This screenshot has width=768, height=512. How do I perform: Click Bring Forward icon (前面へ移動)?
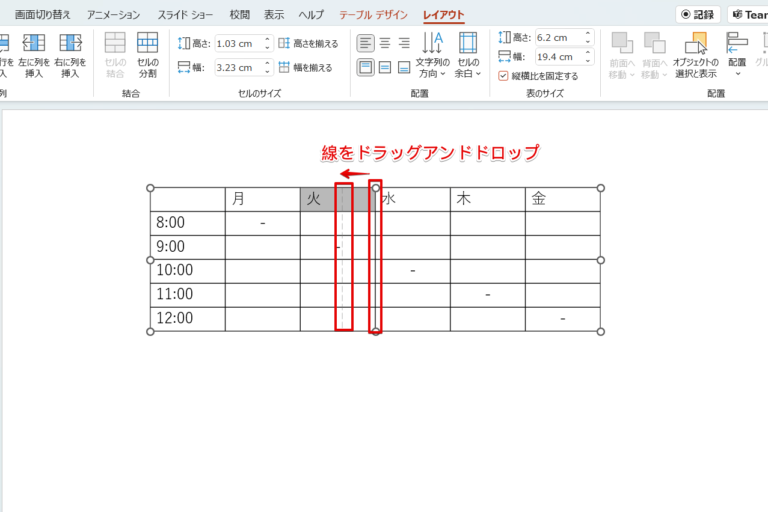tap(622, 43)
